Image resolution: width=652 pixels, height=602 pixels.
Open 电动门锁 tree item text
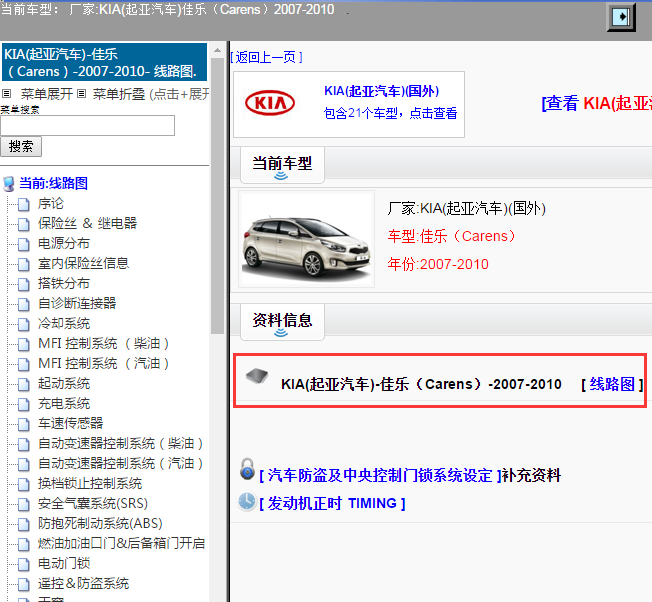tap(64, 563)
